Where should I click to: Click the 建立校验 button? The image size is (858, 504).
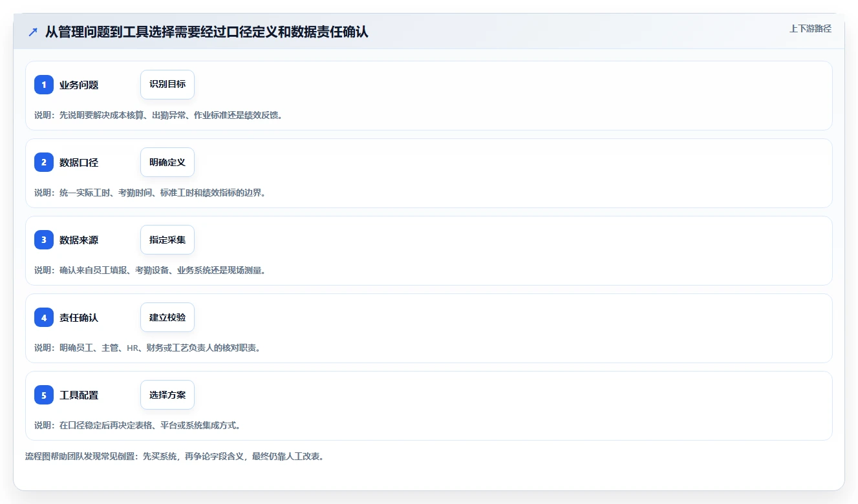click(167, 317)
